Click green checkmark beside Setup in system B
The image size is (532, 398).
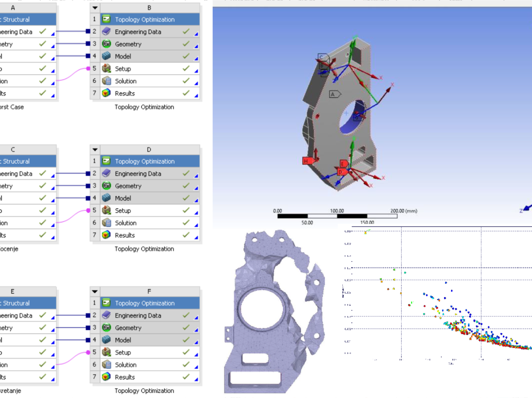pos(186,68)
